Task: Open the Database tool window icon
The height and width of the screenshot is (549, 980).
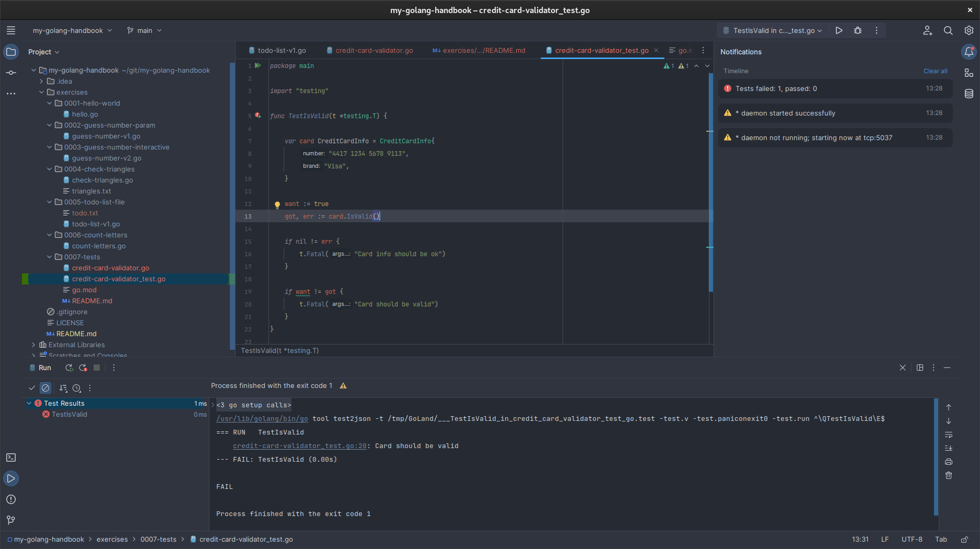Action: coord(970,94)
